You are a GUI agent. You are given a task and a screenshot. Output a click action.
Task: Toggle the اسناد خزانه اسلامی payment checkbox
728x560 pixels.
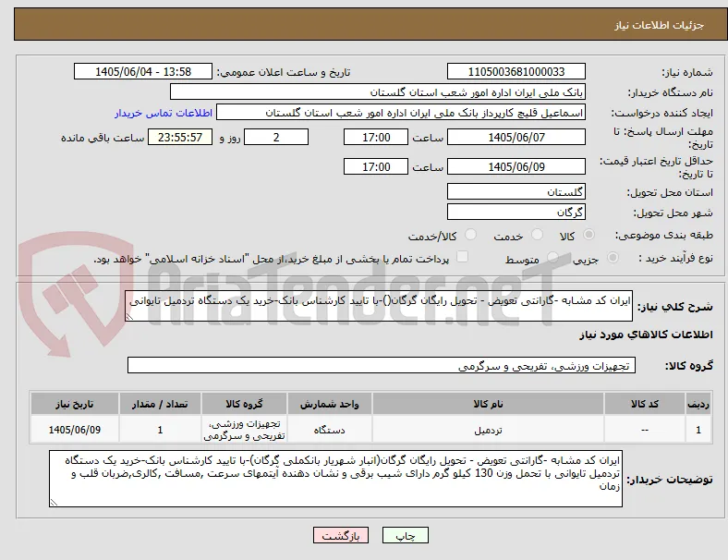pyautogui.click(x=463, y=257)
